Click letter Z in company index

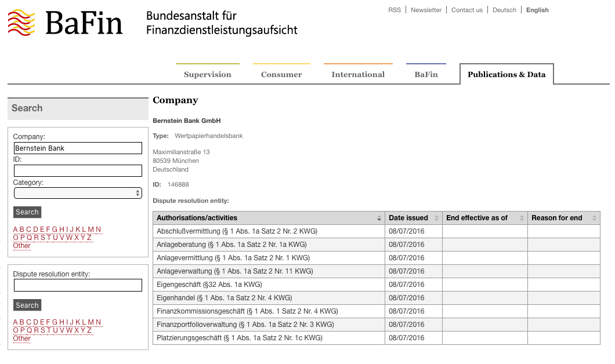tap(89, 238)
